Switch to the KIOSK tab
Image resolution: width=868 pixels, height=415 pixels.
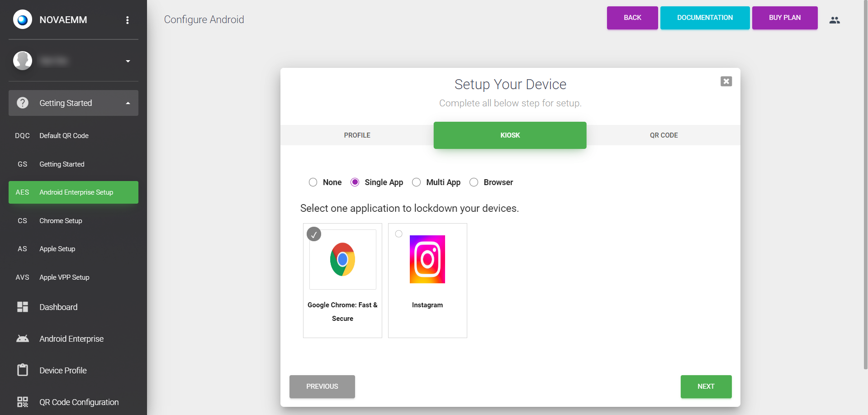pyautogui.click(x=510, y=135)
